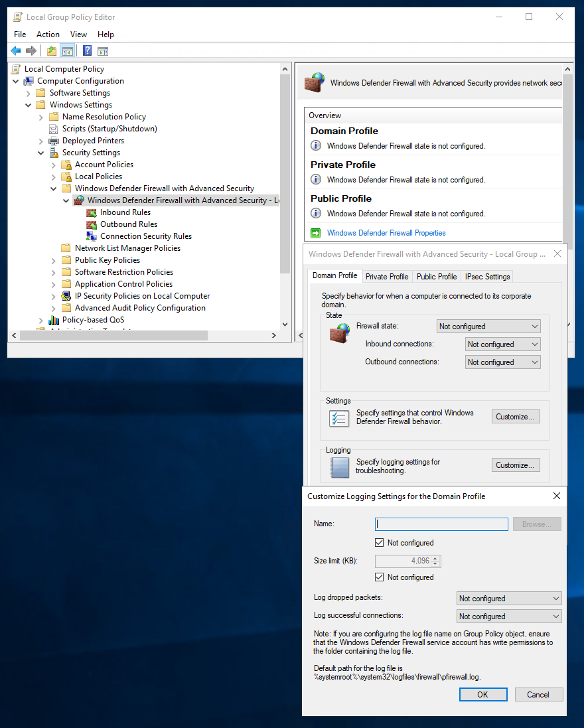Screen dimensions: 584x728
Task: Switch to the IPsec Settings tab
Action: point(487,277)
